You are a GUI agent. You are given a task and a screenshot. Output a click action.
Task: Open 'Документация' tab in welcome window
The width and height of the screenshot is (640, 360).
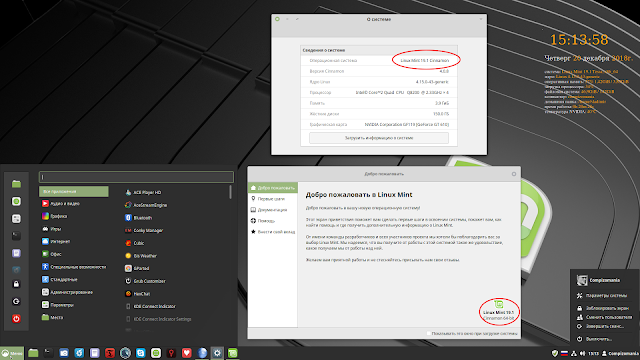(x=273, y=210)
